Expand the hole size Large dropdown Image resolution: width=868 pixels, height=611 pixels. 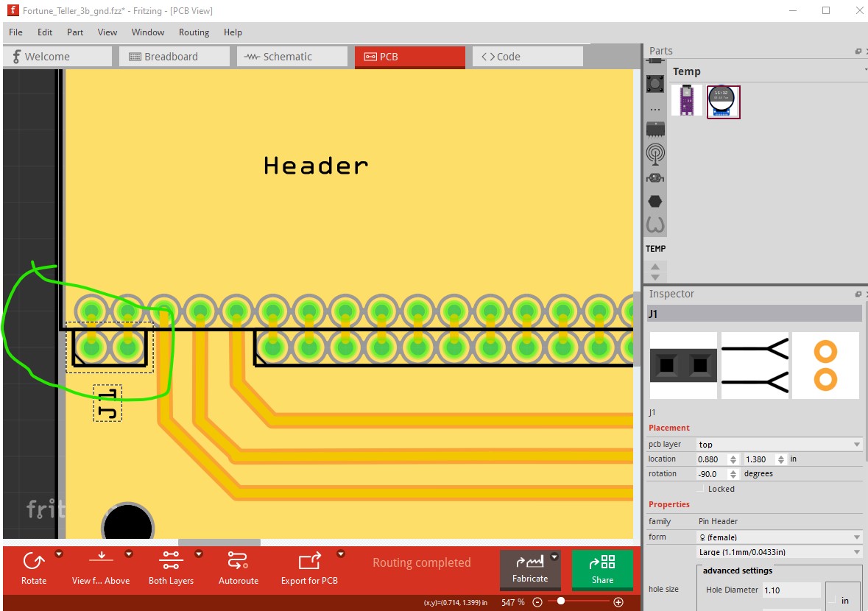779,552
